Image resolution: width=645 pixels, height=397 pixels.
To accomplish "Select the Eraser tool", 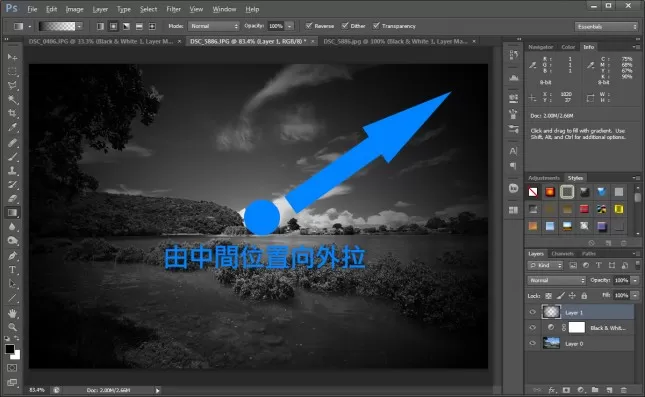I will [x=12, y=199].
